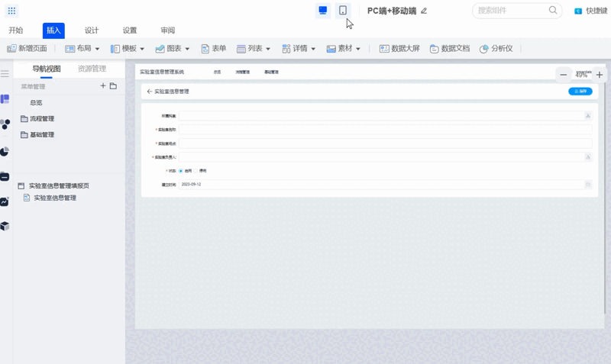Open the 设计 ribbon tab
Screen dimensions: 611x364
point(92,31)
